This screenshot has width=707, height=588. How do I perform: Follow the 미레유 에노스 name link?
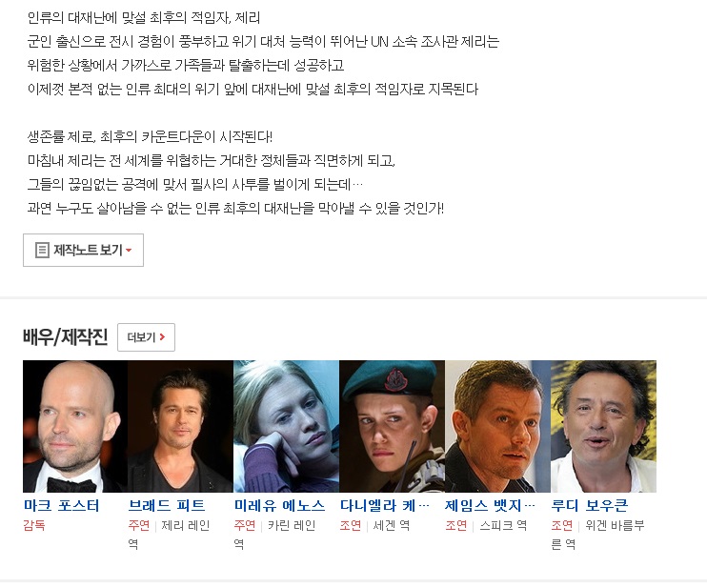[279, 505]
